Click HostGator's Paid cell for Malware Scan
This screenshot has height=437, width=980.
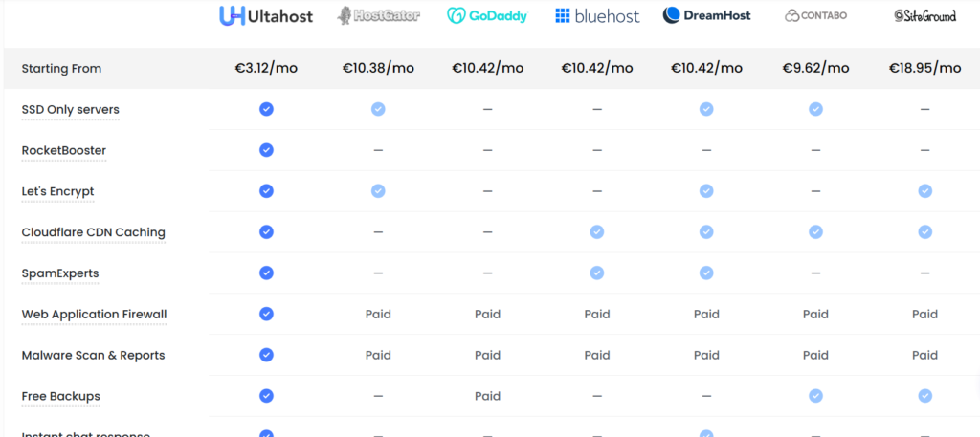click(x=378, y=355)
